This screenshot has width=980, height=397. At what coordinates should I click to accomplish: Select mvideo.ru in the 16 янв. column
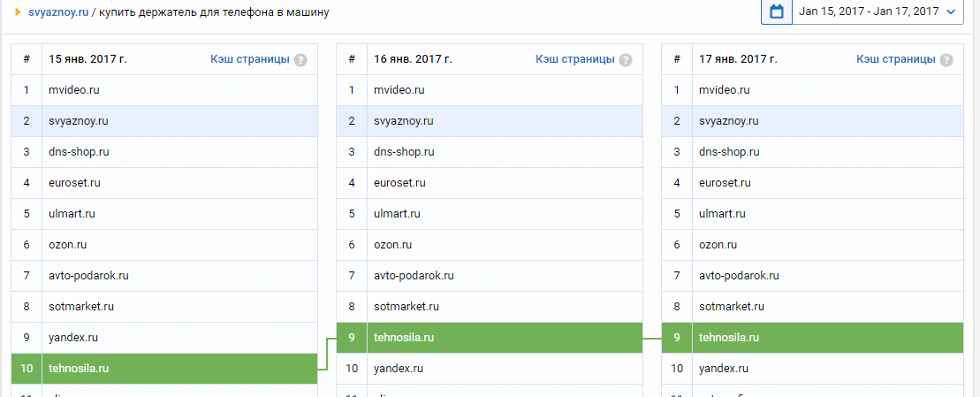tap(399, 90)
